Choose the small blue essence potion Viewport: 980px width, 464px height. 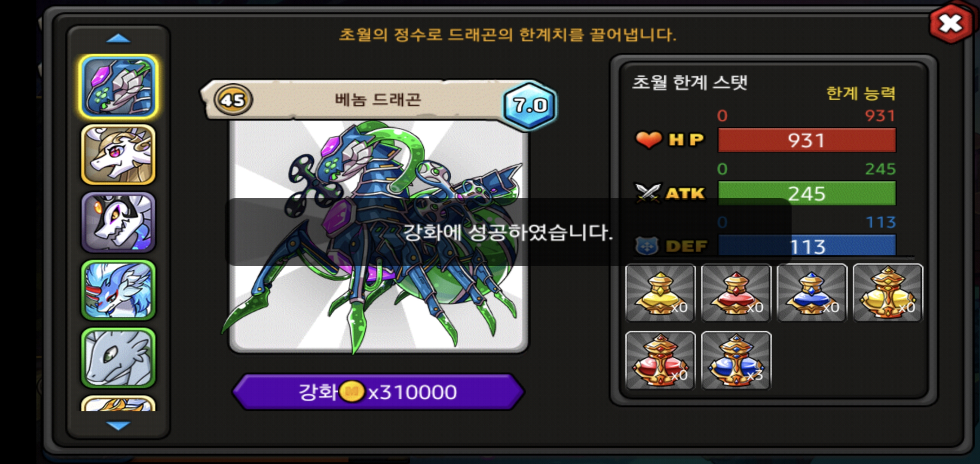pos(812,293)
